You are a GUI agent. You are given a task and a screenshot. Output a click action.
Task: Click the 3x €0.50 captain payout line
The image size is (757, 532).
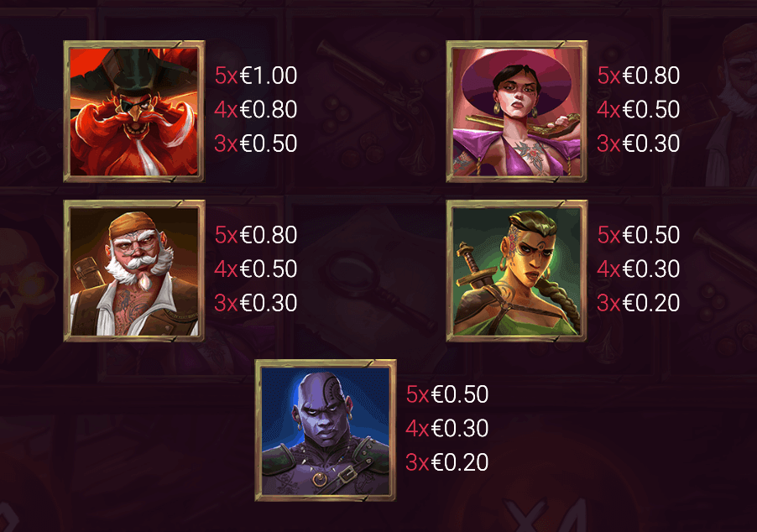(x=256, y=143)
